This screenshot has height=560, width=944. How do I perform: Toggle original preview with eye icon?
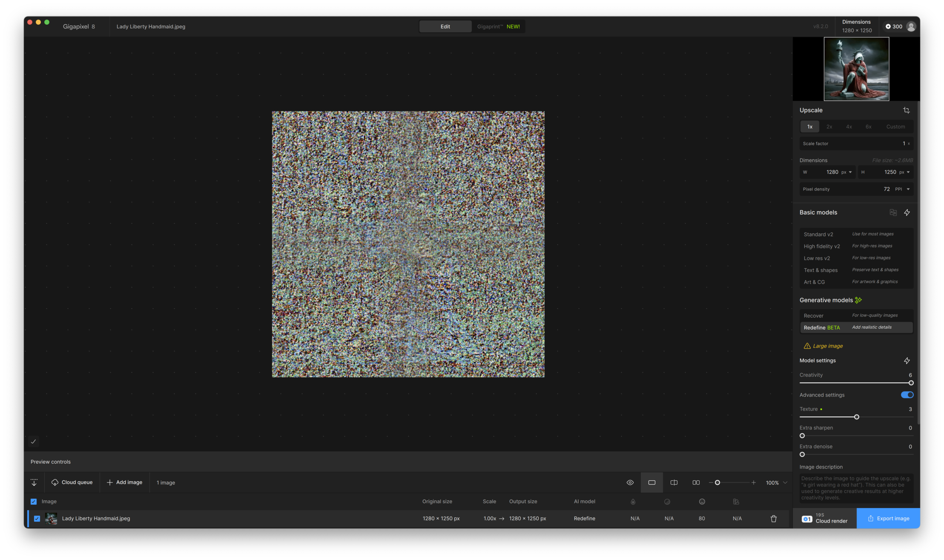tap(630, 482)
